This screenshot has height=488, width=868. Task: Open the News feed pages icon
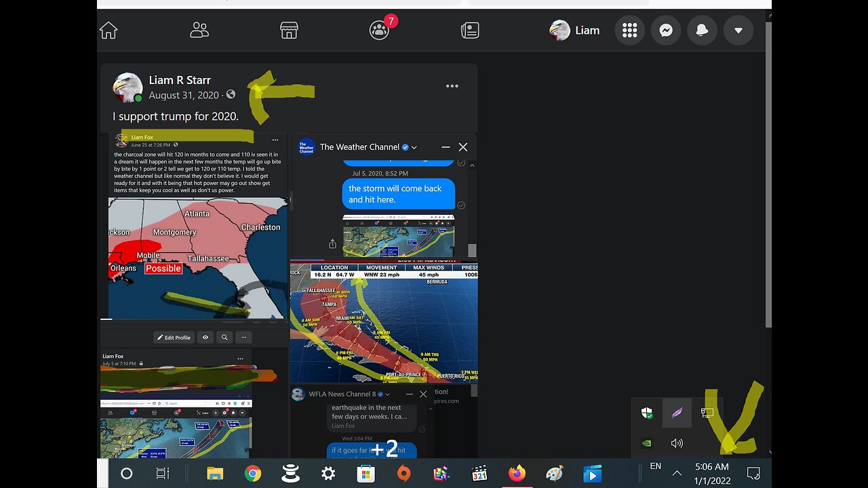pos(470,30)
